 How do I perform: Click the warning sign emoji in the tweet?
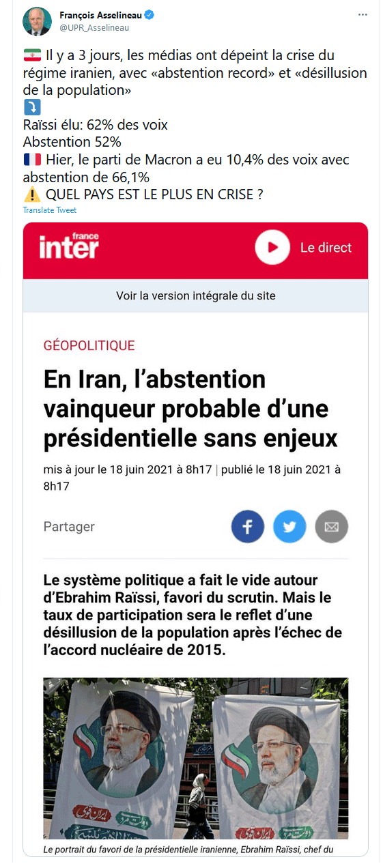31,194
